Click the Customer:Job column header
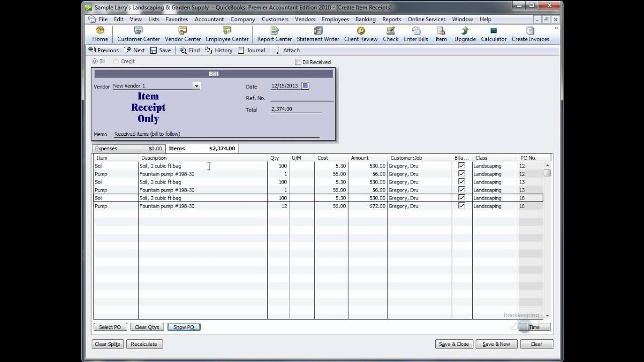The width and height of the screenshot is (644, 362). (x=420, y=158)
